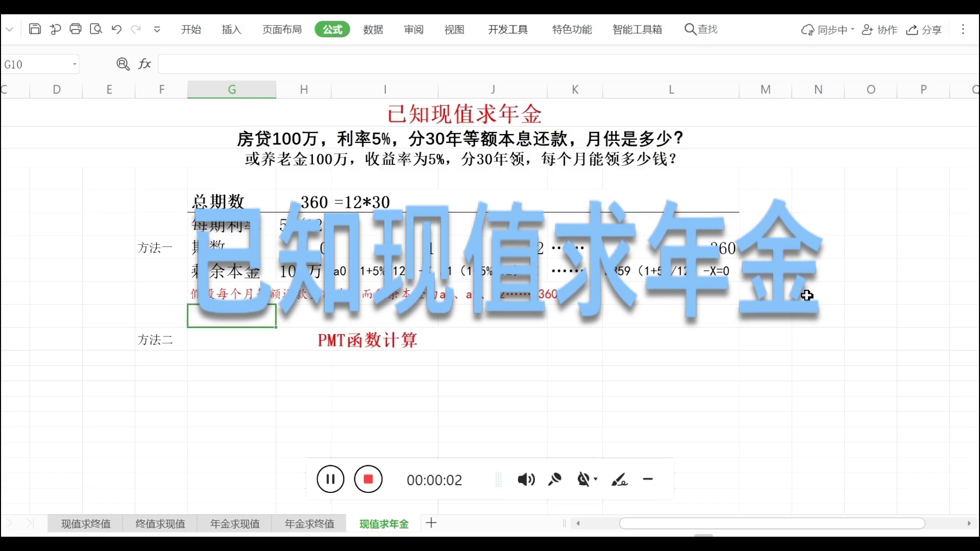
Task: Select column G header
Action: click(232, 89)
